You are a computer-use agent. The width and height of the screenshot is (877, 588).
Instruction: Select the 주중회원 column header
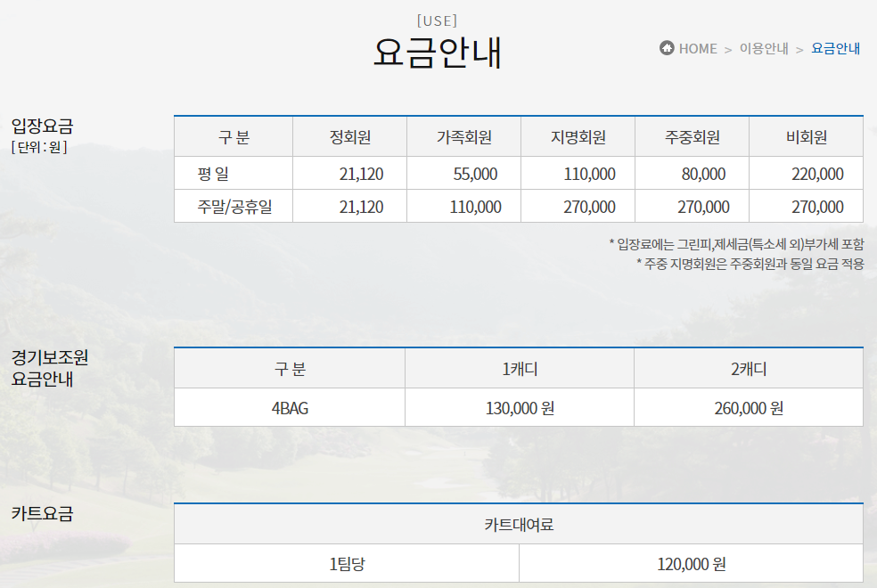click(693, 137)
